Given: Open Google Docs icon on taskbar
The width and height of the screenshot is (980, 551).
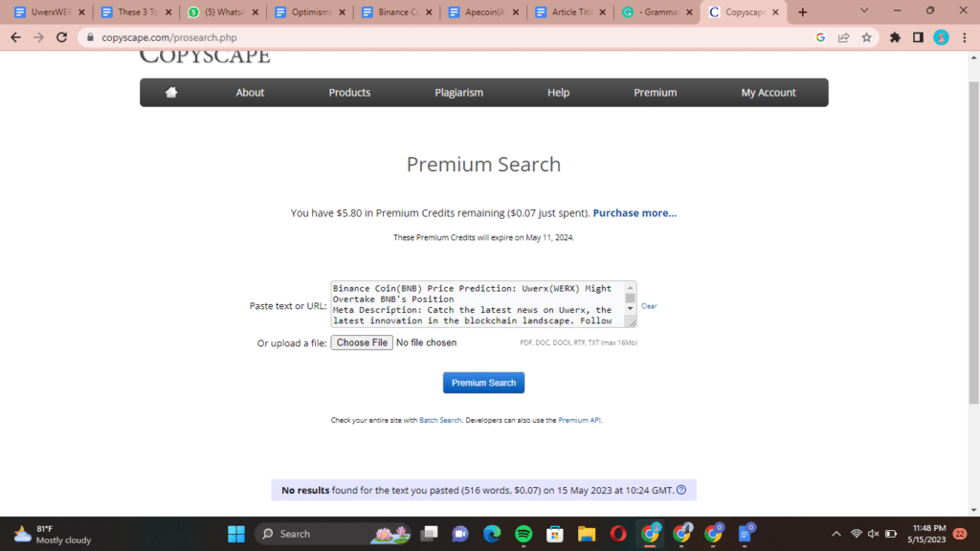Looking at the screenshot, I should 745,534.
